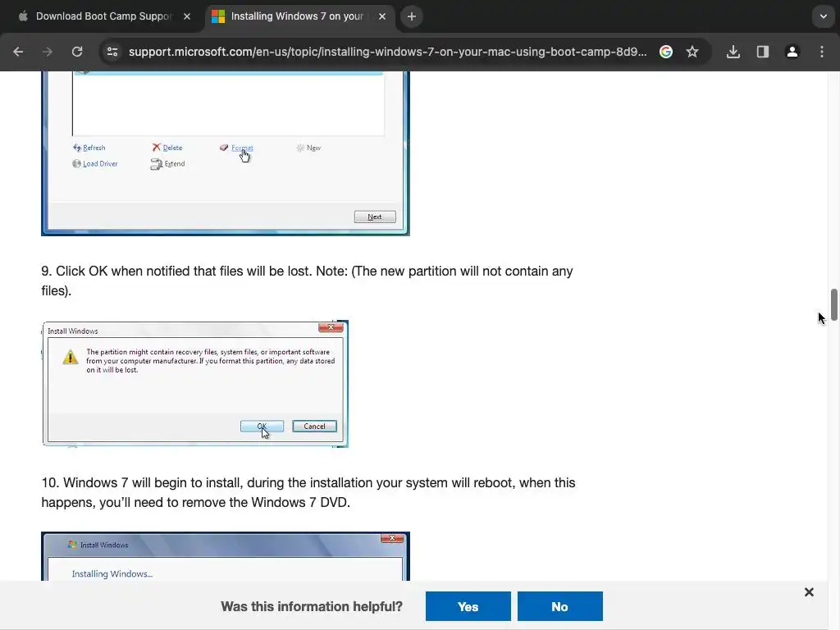Switch to Download Boot Camp Support tab
840x630 pixels.
click(103, 16)
